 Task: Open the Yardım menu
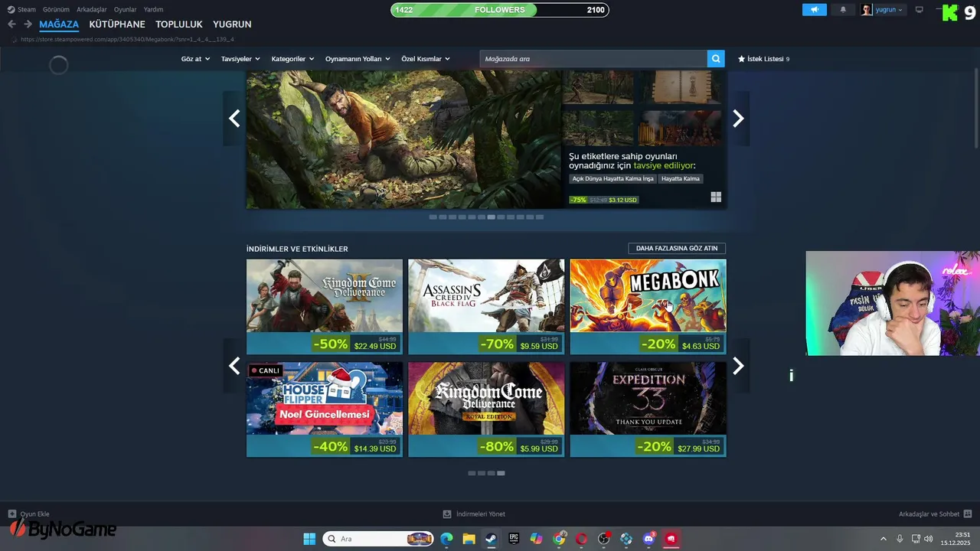point(153,9)
